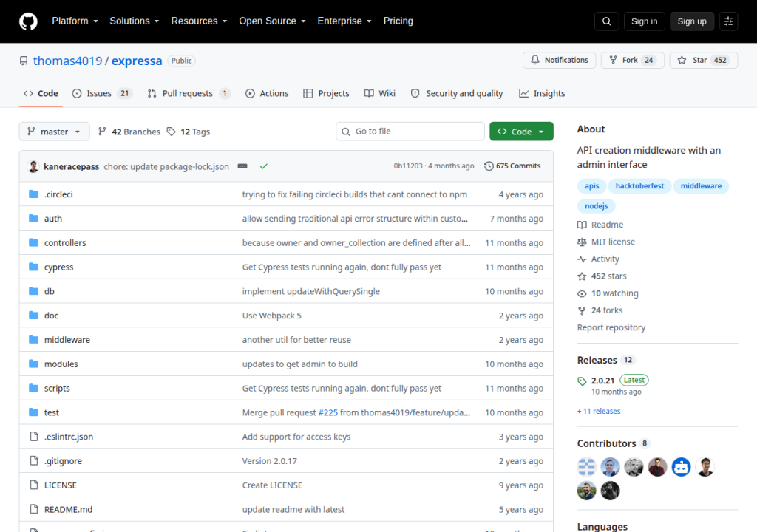Switch to the Projects tab
The width and height of the screenshot is (757, 532).
[326, 94]
